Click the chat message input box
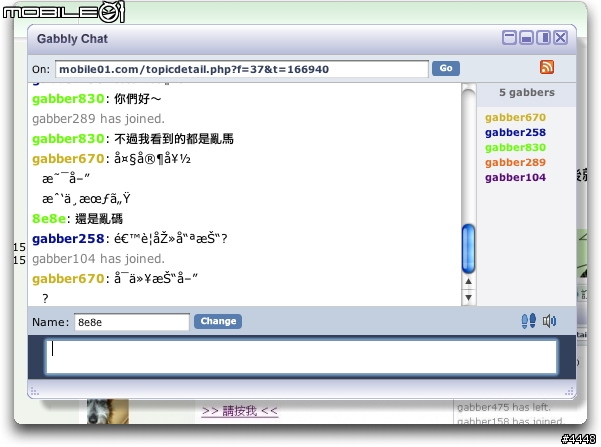Image resolution: width=601 pixels, height=447 pixels. [x=301, y=357]
